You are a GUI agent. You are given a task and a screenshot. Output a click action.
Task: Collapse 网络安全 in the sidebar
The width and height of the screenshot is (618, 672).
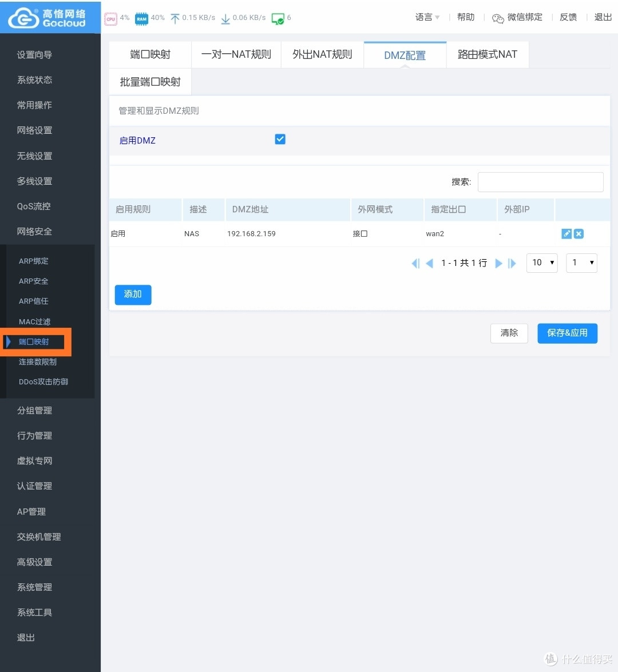pos(34,232)
